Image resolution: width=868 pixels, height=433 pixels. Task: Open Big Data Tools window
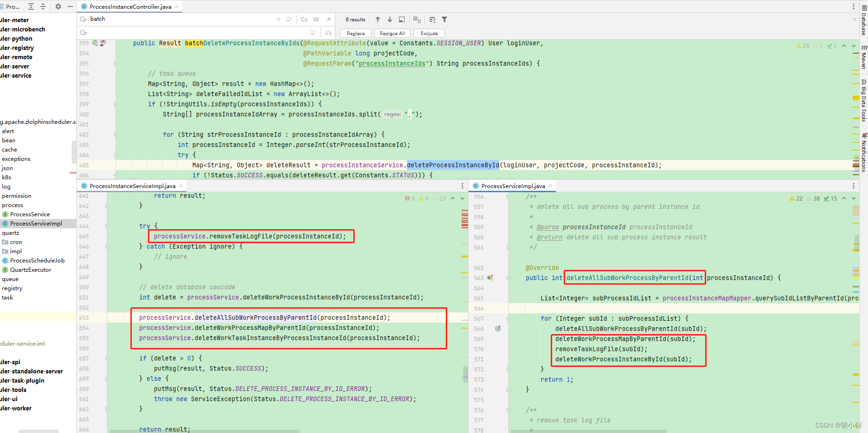[863, 100]
